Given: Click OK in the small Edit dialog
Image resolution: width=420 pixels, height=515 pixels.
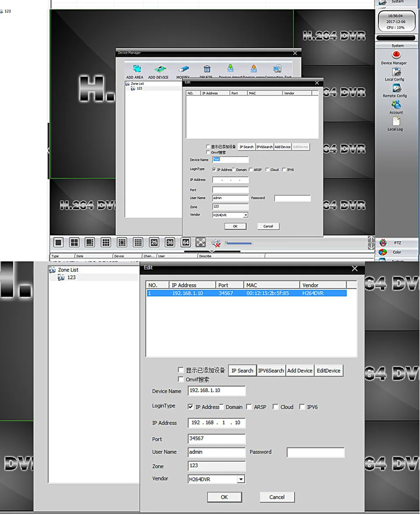Looking at the screenshot, I should click(x=235, y=226).
